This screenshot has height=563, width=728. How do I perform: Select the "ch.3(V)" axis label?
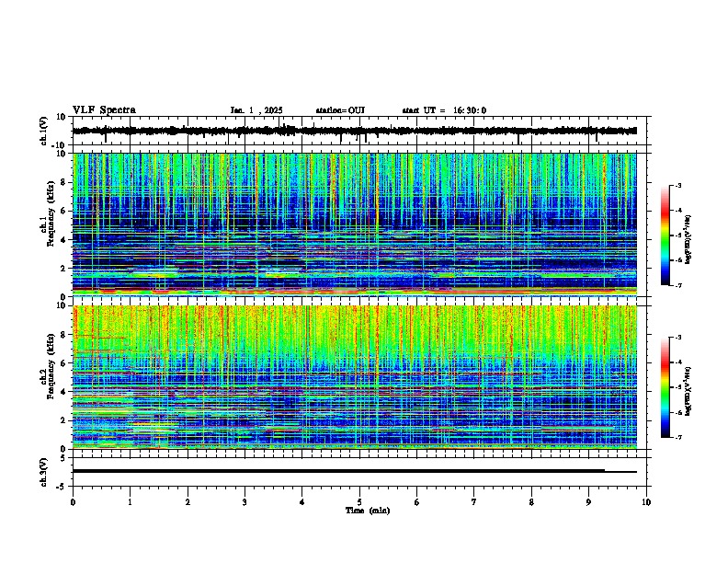click(44, 472)
